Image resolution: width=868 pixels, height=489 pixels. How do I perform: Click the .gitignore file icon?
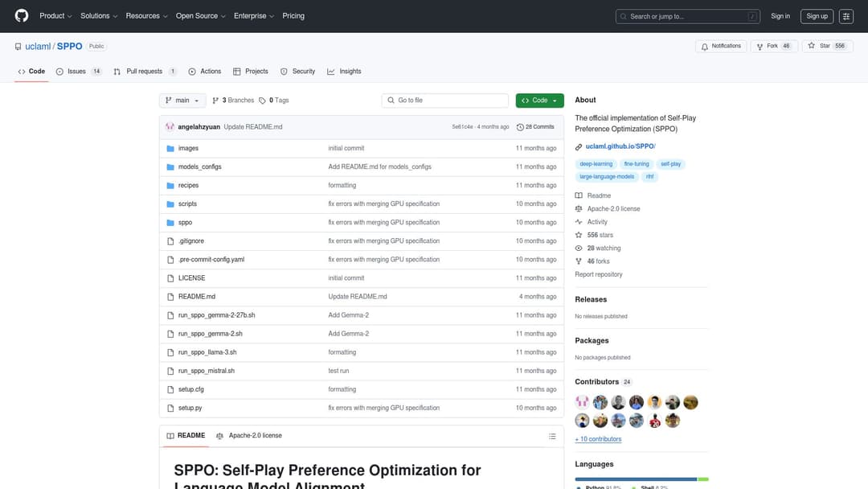coord(170,241)
